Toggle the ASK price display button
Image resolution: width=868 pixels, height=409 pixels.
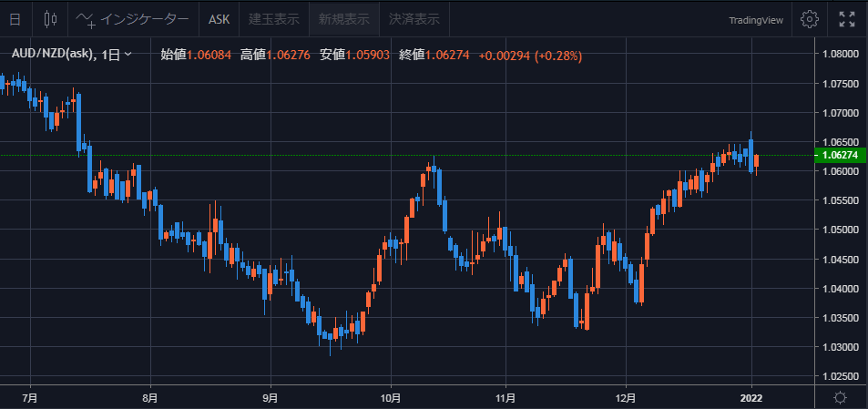(220, 19)
